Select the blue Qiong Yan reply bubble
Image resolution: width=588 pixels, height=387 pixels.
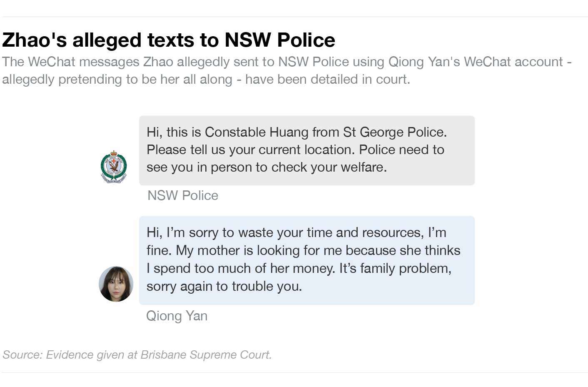coord(307,260)
